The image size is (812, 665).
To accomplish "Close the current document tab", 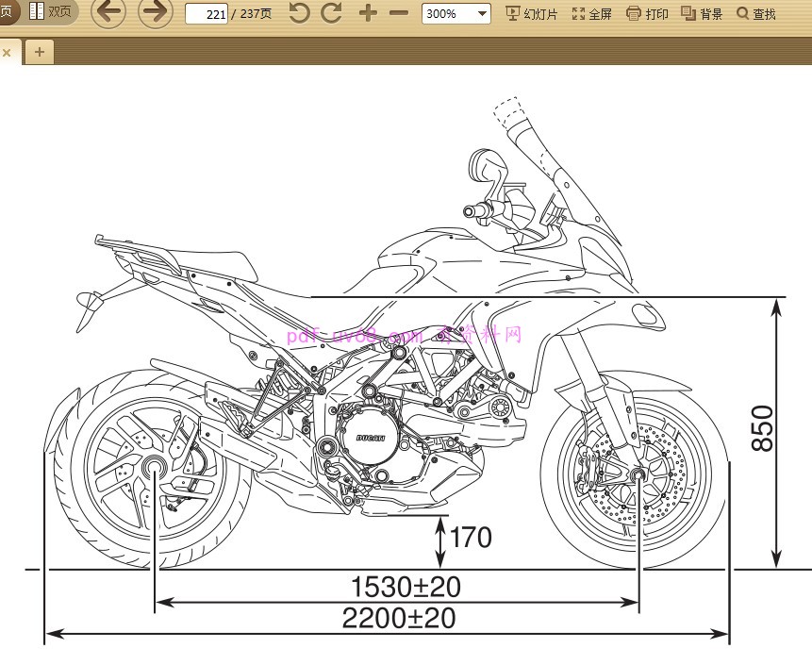I will pos(7,53).
